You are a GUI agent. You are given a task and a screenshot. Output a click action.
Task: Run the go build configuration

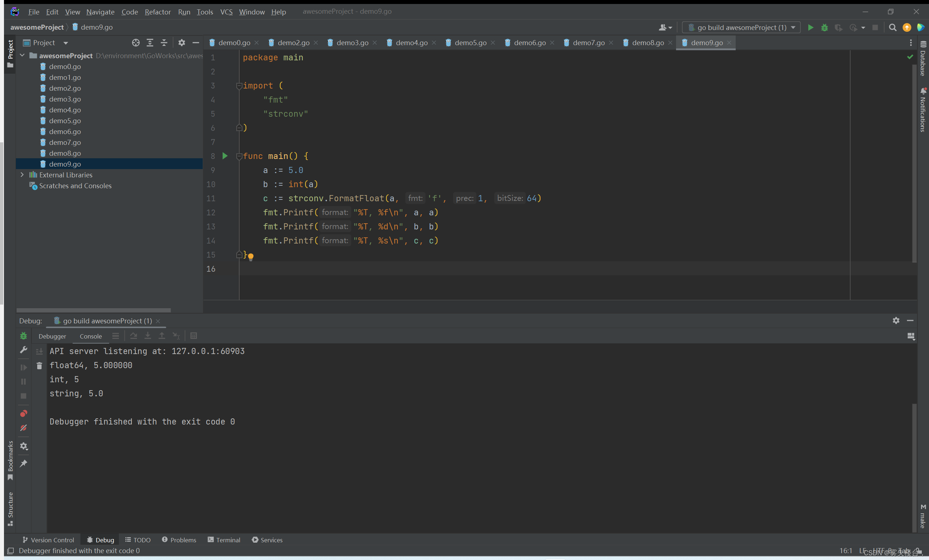tap(810, 27)
